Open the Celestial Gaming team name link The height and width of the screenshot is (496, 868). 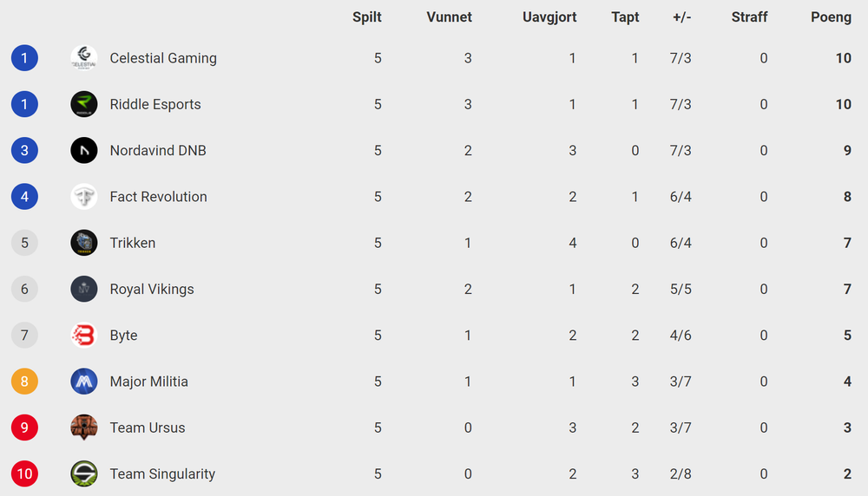(163, 58)
